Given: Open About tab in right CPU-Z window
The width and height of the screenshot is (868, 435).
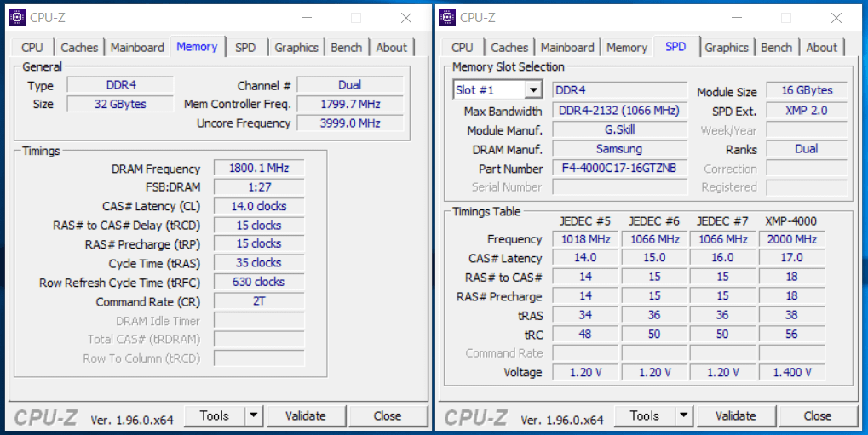Looking at the screenshot, I should pos(821,48).
